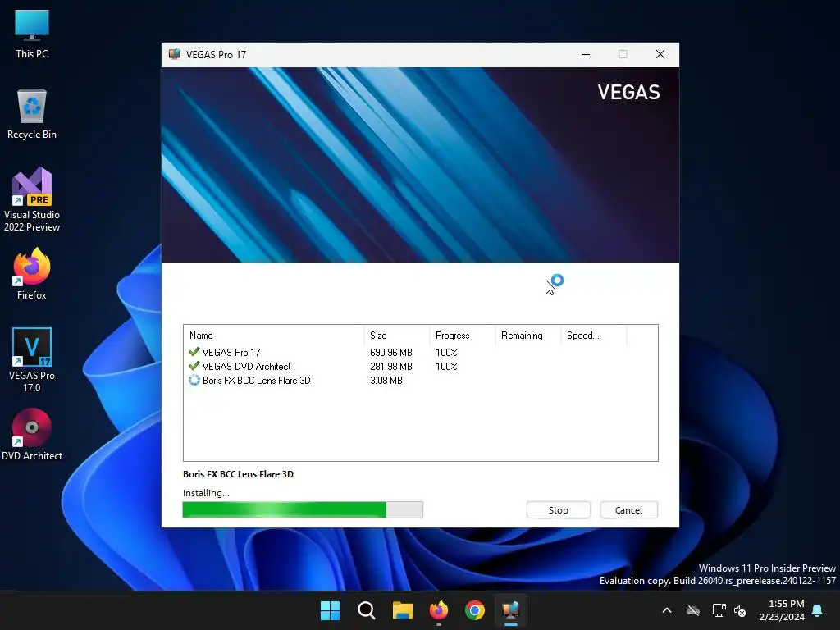Click the green checkmark beside VEGAS DVD Architect
Viewport: 840px width, 630px height.
click(194, 366)
